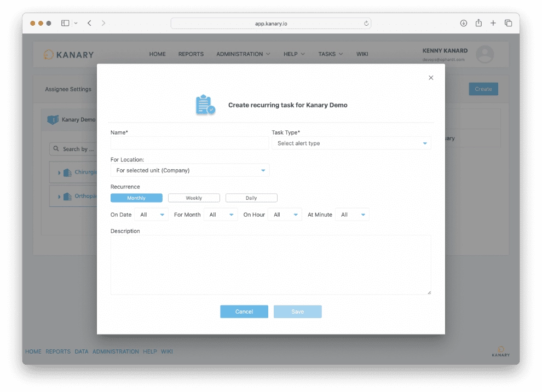Click the Chirurgie building icon
The width and height of the screenshot is (542, 392).
coord(67,172)
